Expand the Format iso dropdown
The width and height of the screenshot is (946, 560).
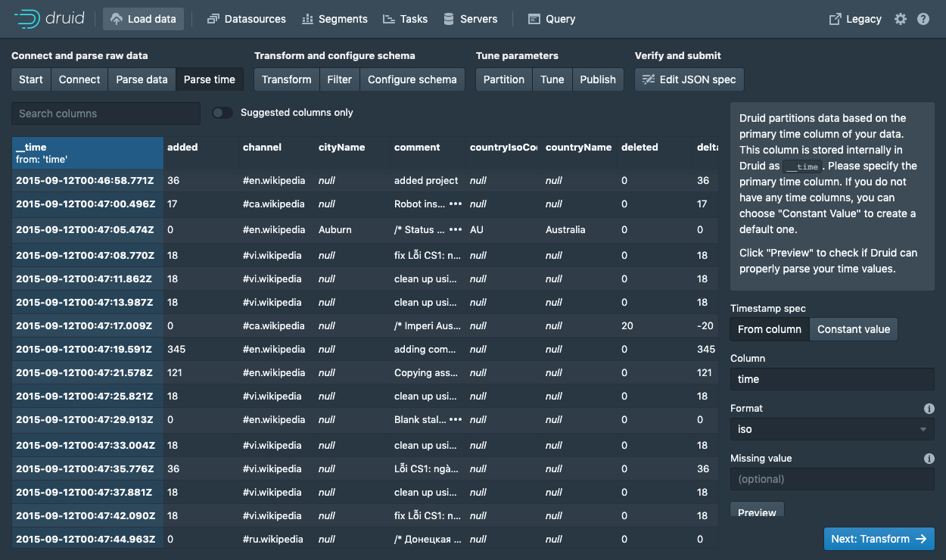pyautogui.click(x=832, y=429)
